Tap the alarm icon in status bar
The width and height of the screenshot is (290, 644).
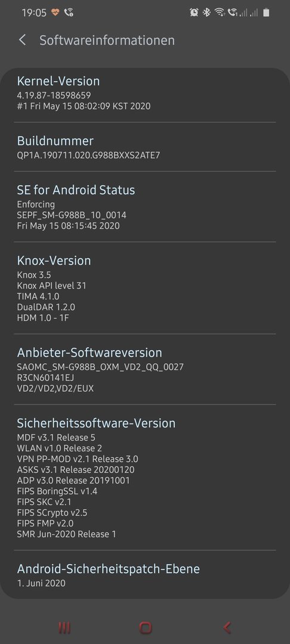(194, 13)
